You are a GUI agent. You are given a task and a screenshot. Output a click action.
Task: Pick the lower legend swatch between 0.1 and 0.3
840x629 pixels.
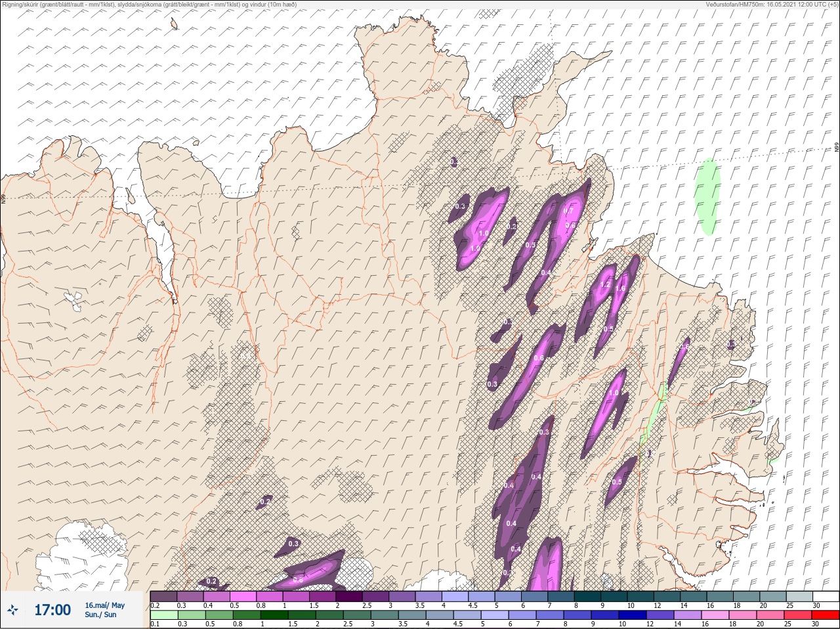(x=163, y=615)
